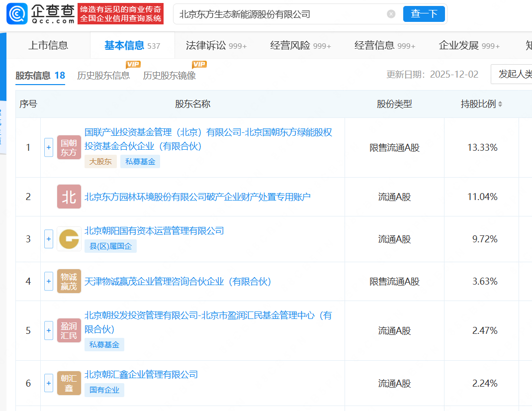Expand row 4 天津物诚赢茂 plus button
The height and width of the screenshot is (411, 532).
pos(49,281)
